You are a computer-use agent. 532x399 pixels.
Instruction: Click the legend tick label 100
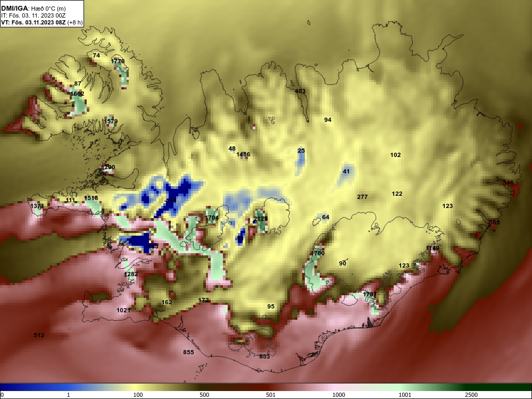pos(138,395)
